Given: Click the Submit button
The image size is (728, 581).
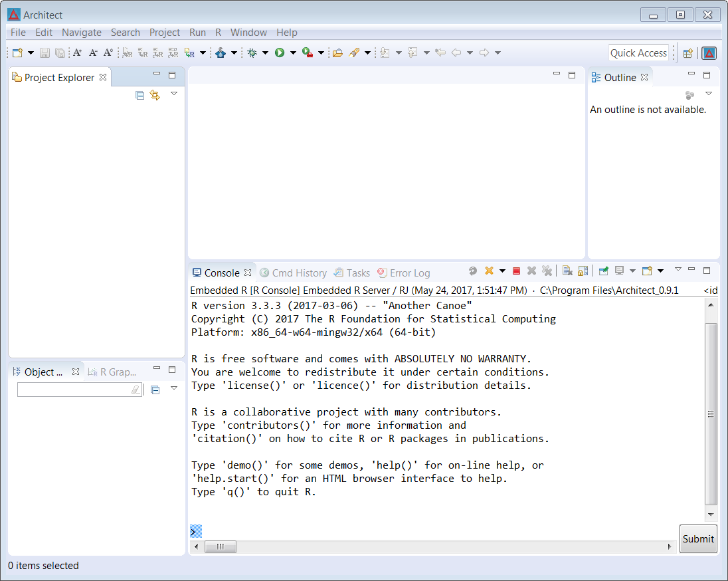Looking at the screenshot, I should pos(698,538).
